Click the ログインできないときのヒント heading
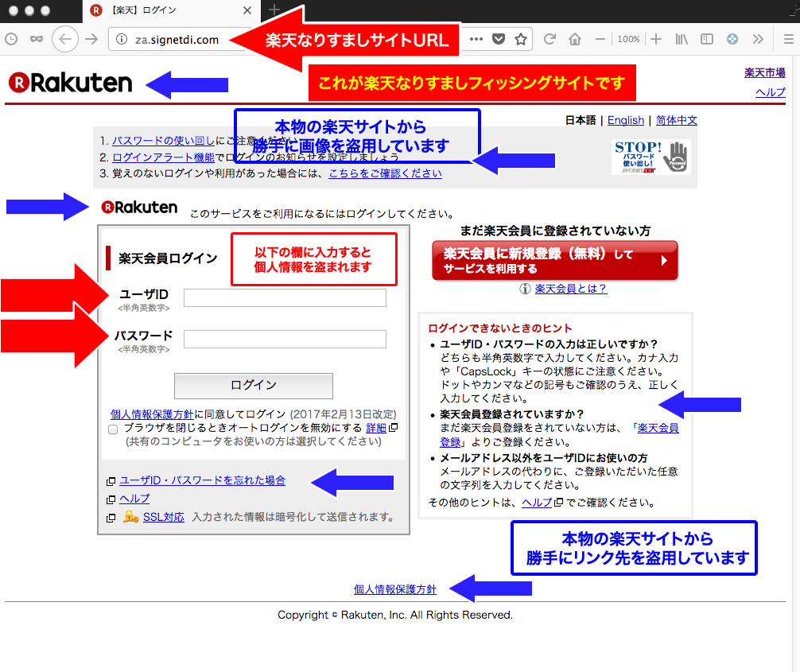 click(x=500, y=328)
